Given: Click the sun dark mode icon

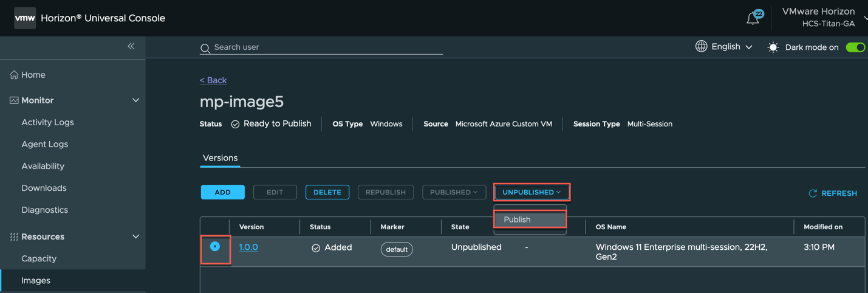Looking at the screenshot, I should 773,47.
